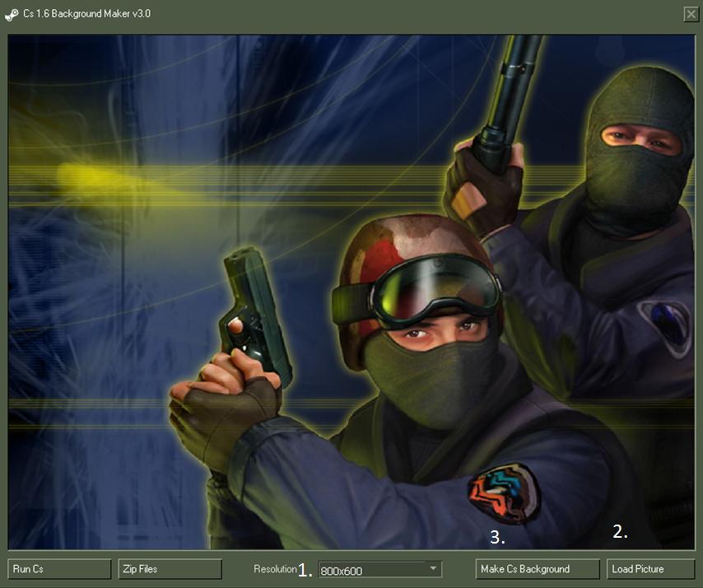
Task: Click the "1." step number marker
Action: click(305, 570)
